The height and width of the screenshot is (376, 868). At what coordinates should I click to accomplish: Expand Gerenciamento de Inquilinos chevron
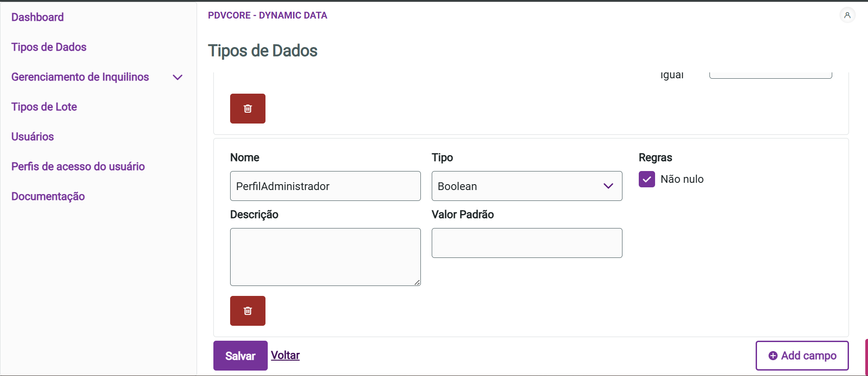(178, 77)
